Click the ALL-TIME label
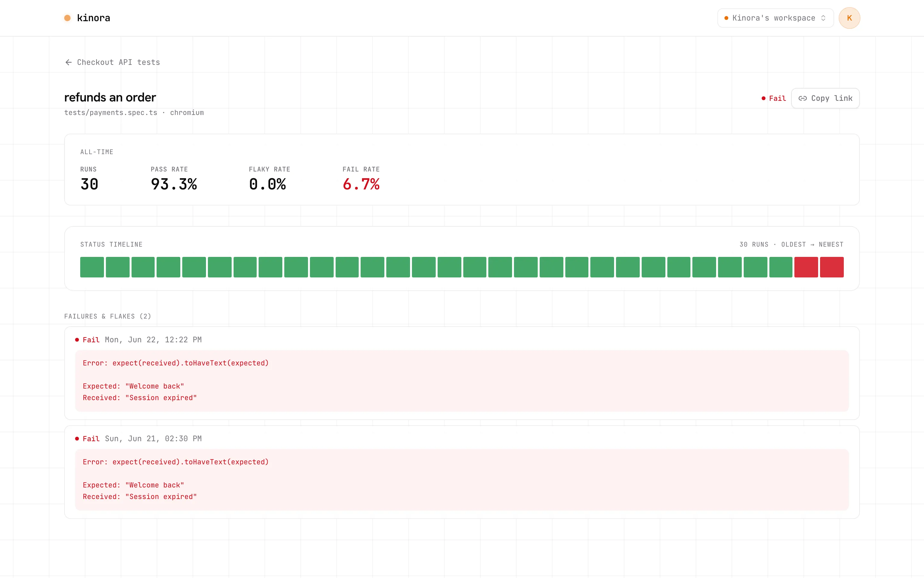This screenshot has height=578, width=924. pos(97,152)
